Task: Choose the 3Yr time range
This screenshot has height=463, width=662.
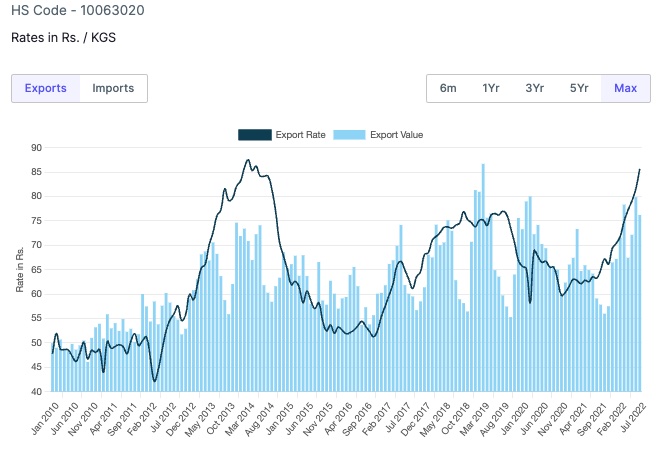Action: [534, 88]
